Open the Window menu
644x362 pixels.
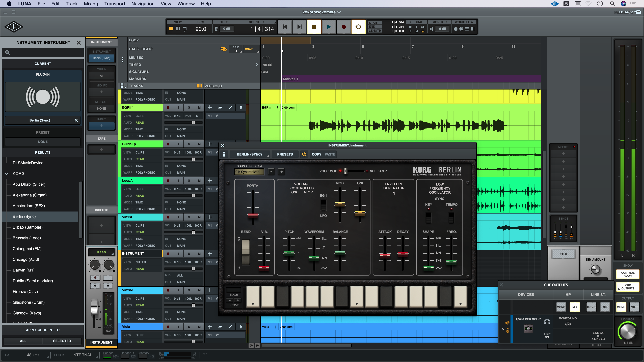click(x=186, y=4)
